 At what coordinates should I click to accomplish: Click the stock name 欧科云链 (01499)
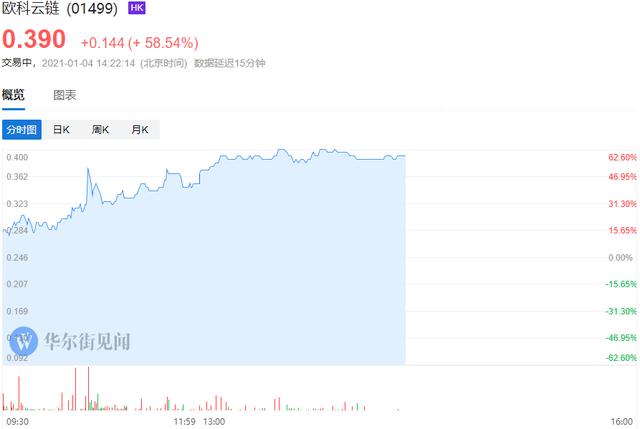tap(60, 9)
